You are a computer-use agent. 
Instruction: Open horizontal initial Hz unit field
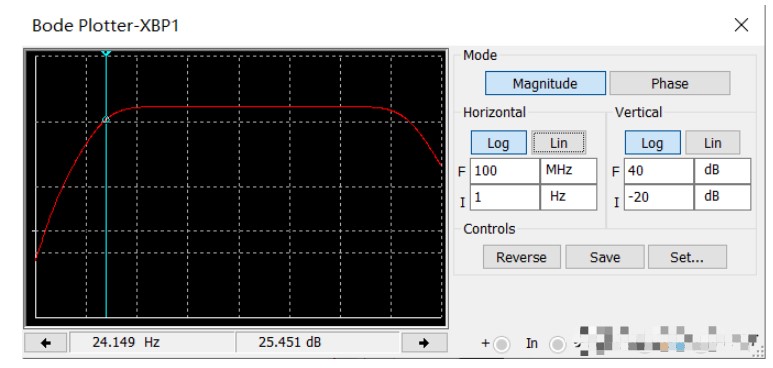(568, 197)
